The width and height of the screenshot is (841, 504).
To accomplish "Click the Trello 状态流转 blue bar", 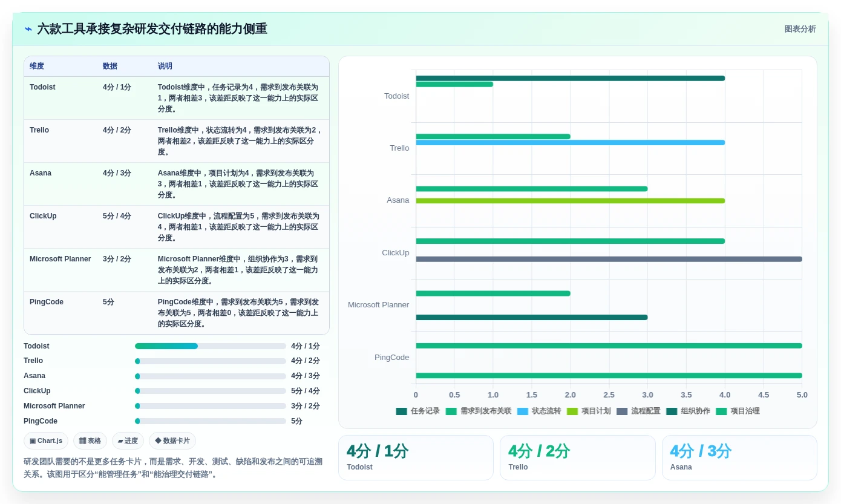I will coord(570,143).
